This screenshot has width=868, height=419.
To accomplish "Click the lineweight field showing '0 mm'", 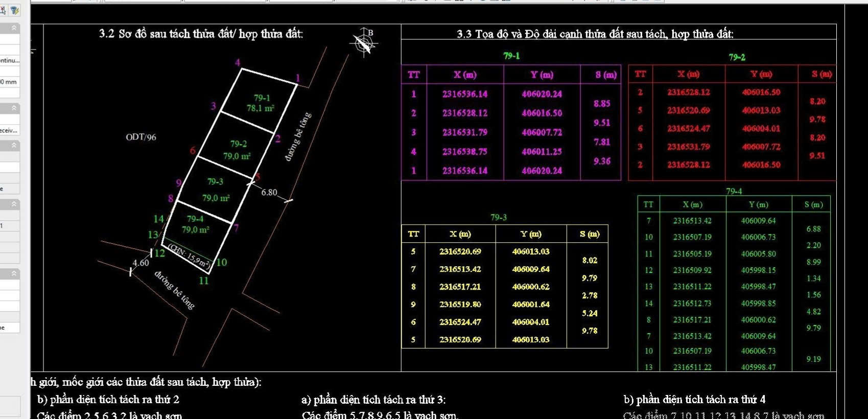I will (10, 82).
